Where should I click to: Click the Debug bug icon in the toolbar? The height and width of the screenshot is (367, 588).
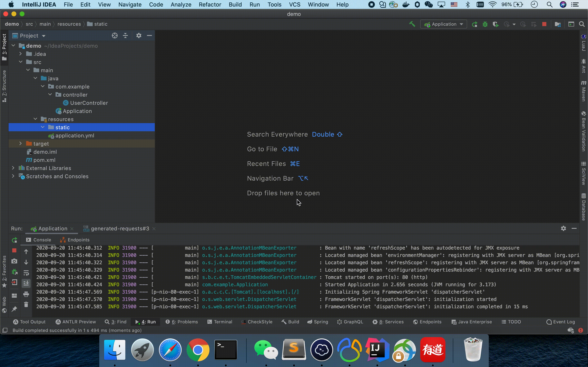(x=485, y=24)
